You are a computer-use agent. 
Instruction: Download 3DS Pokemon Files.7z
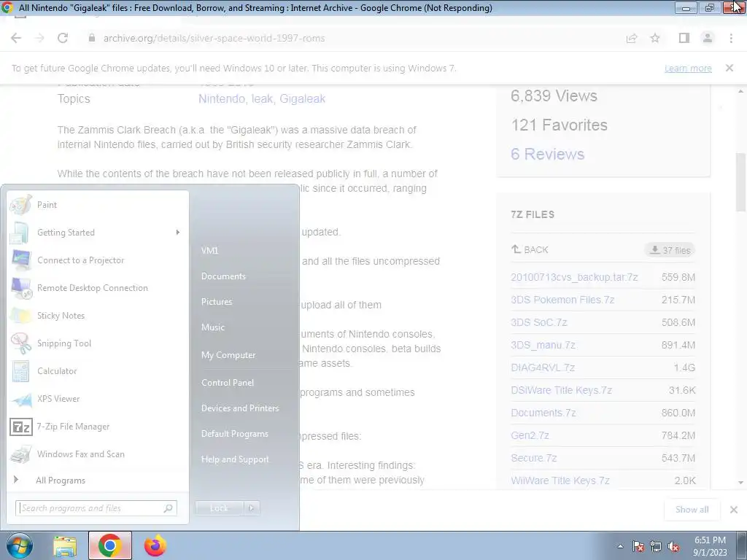[562, 300]
